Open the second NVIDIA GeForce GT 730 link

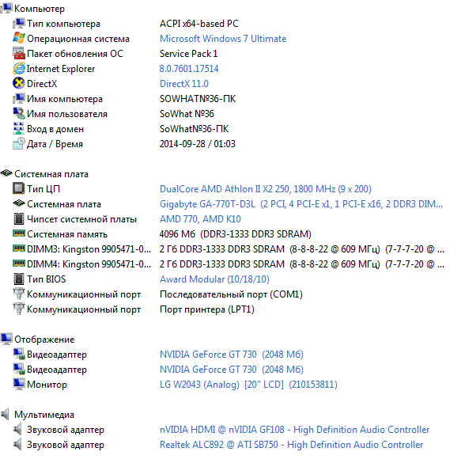click(x=232, y=370)
